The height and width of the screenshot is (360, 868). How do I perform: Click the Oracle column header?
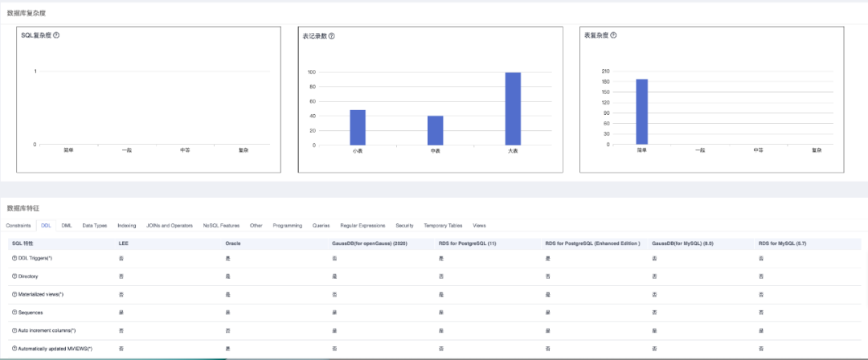pyautogui.click(x=232, y=243)
